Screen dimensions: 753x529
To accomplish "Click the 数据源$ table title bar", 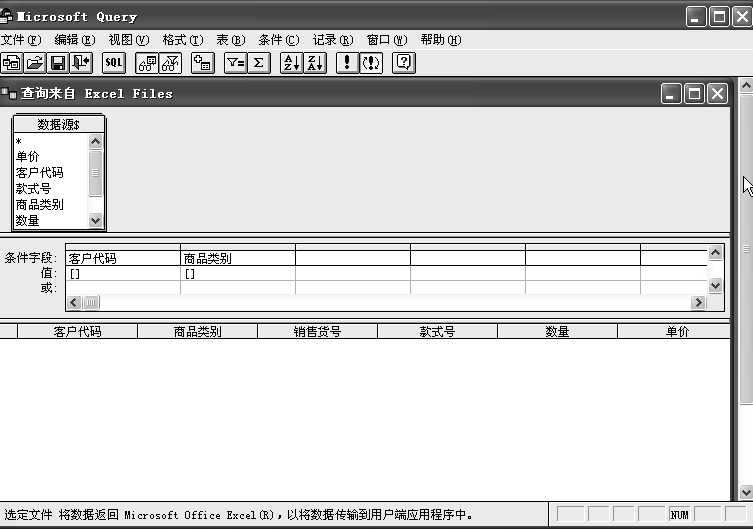I will tap(58, 125).
